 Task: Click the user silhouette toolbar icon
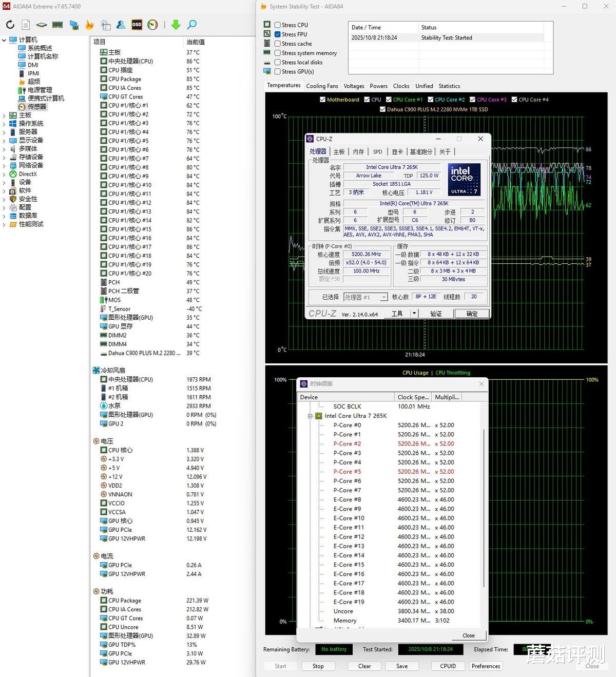coord(121,25)
